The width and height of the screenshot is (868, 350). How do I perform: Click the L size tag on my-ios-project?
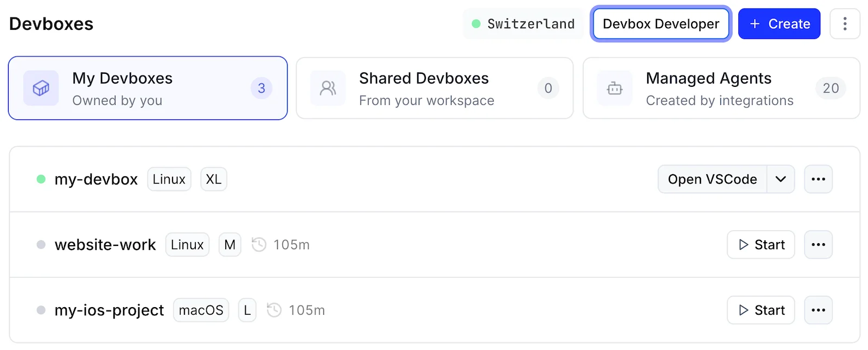[x=247, y=310]
